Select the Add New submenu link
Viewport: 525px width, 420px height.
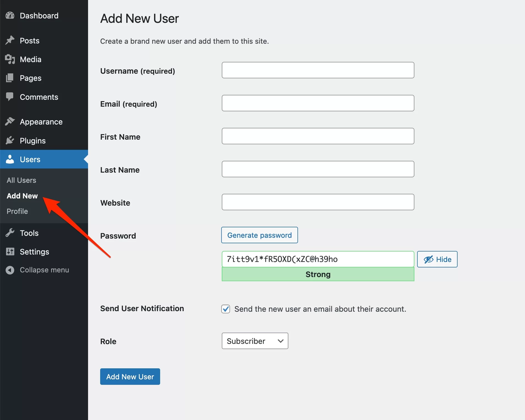tap(22, 196)
